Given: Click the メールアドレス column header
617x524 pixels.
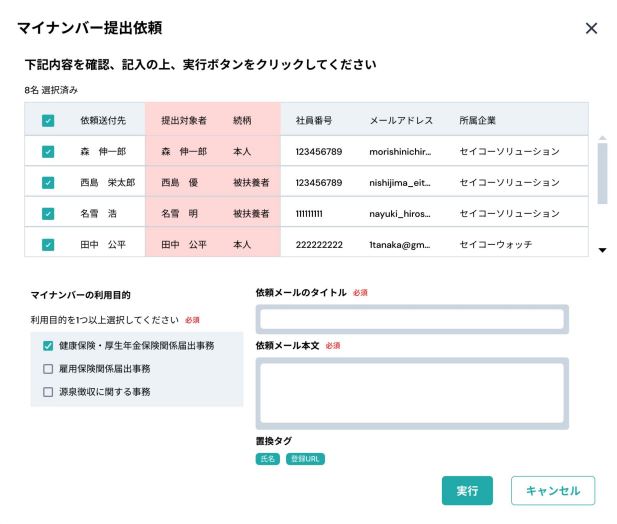Looking at the screenshot, I should (401, 120).
